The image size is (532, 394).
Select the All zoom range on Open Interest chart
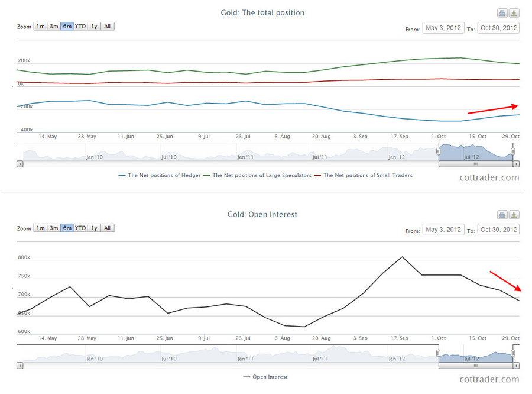pyautogui.click(x=107, y=228)
